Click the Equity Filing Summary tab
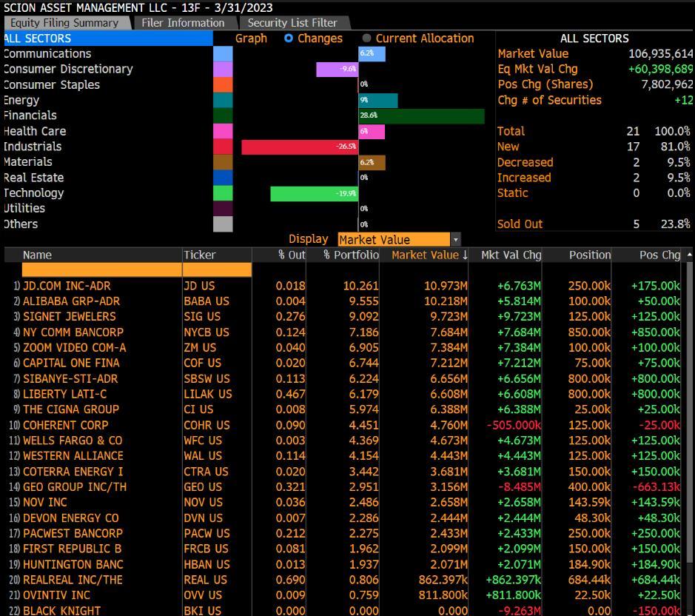The width and height of the screenshot is (695, 616). coord(64,23)
